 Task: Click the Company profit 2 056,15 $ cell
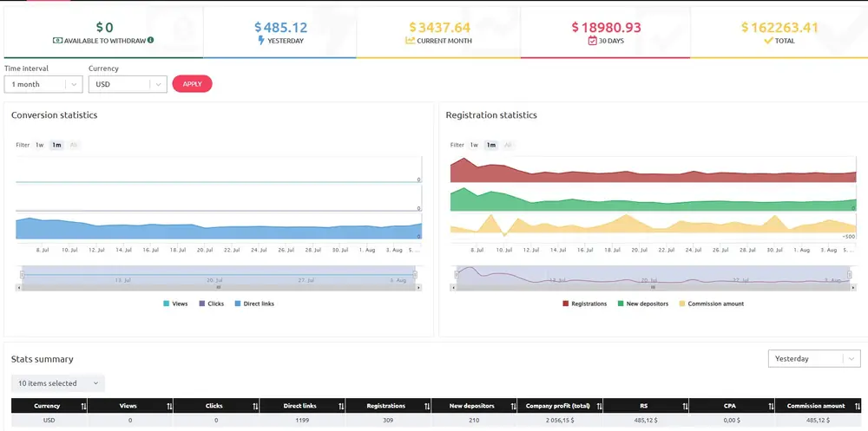(560, 421)
